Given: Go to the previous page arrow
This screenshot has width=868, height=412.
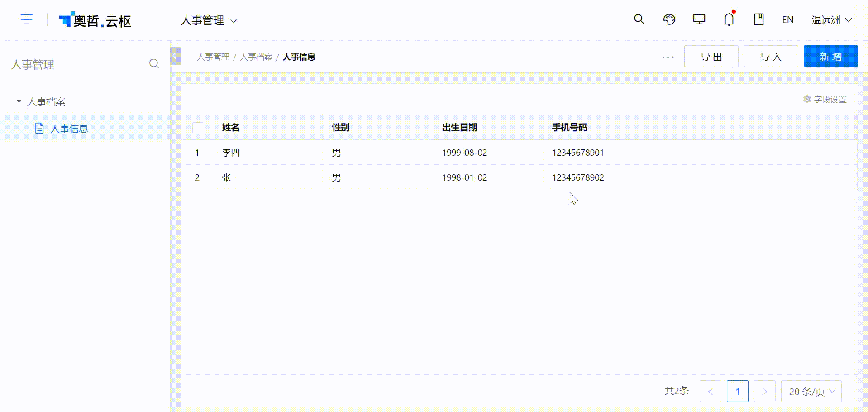Looking at the screenshot, I should [x=711, y=391].
